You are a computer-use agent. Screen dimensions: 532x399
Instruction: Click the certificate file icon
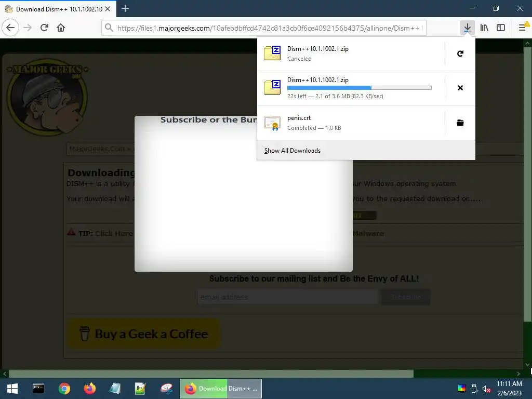click(272, 123)
